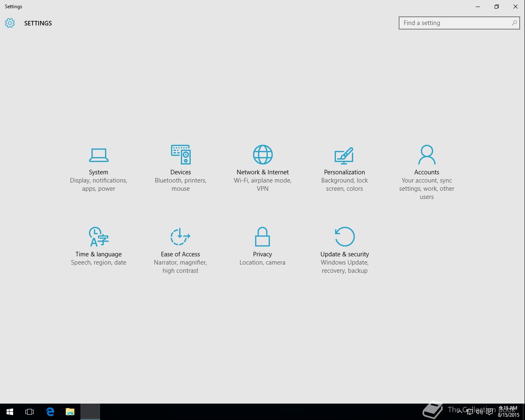The height and width of the screenshot is (420, 525).
Task: Open the volume speaker tray icon
Action: click(x=479, y=412)
